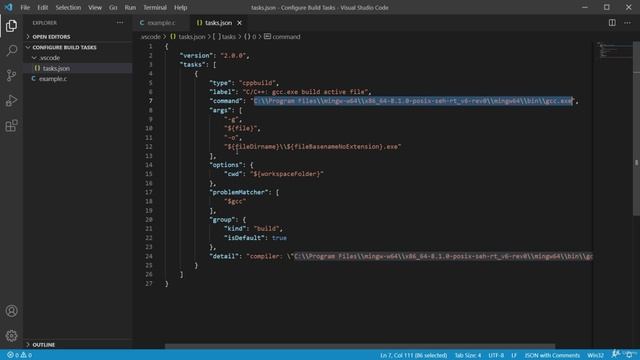This screenshot has height=360, width=640.
Task: Click the command breadcrumb item
Action: tap(282, 37)
